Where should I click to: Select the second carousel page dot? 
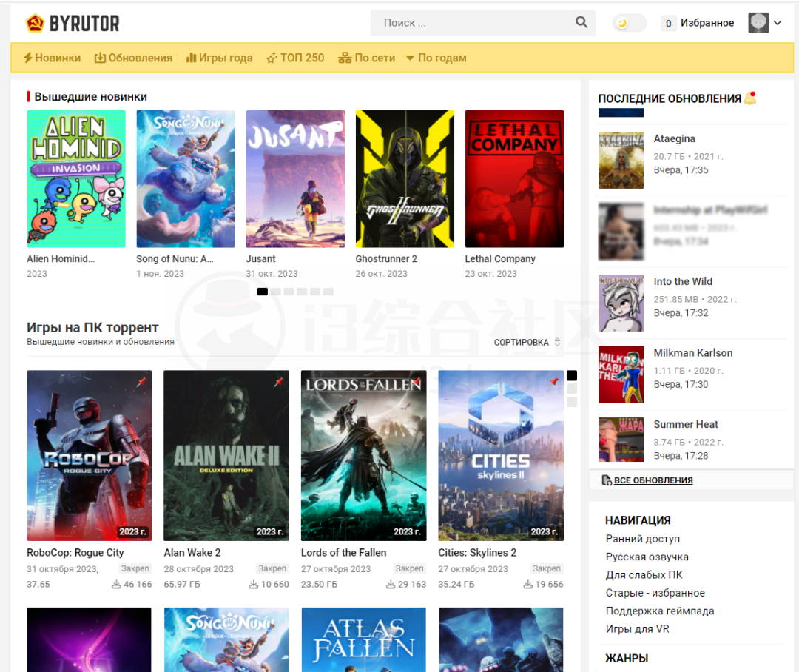[276, 292]
